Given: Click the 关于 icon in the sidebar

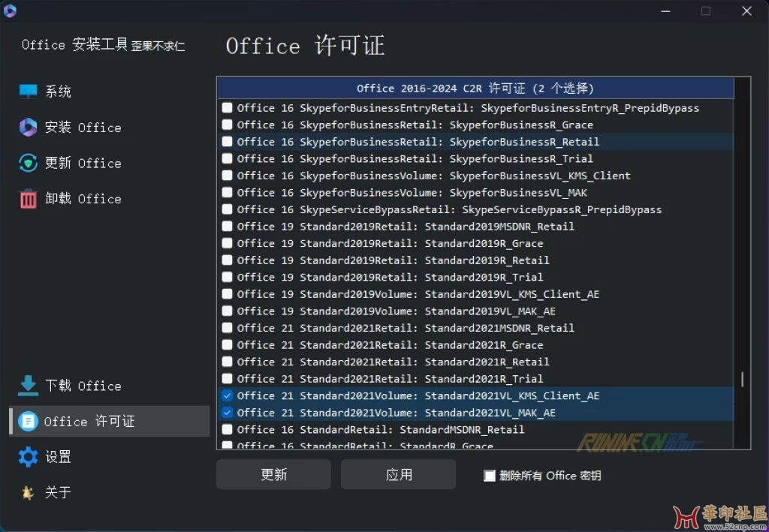Looking at the screenshot, I should 28,492.
